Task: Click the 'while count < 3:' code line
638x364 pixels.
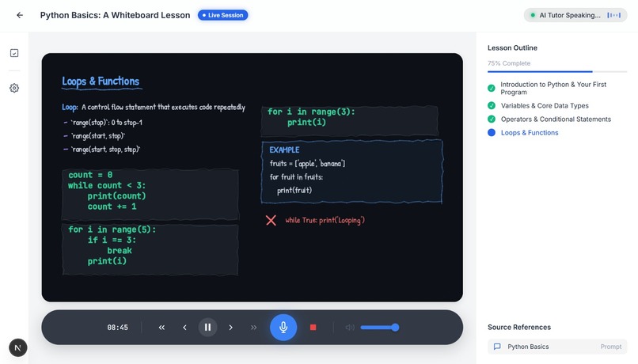Action: 107,185
